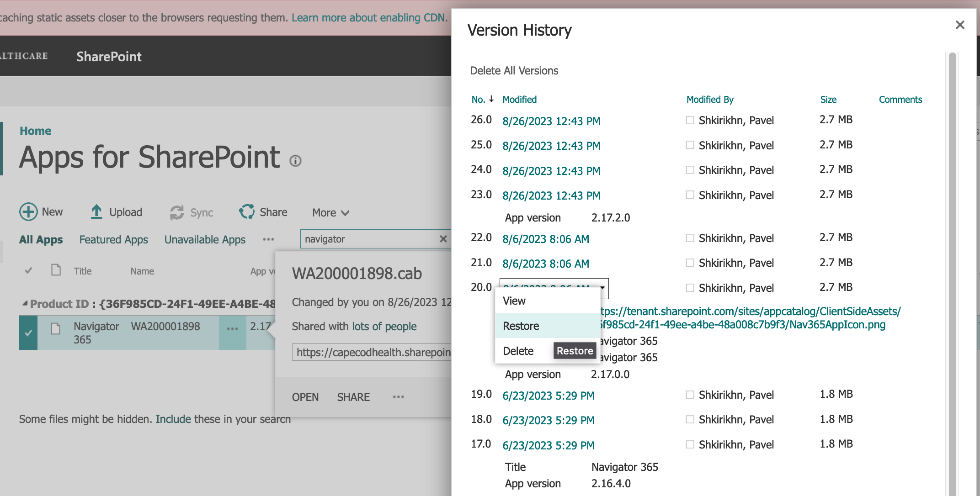Open version 17.0 date link
The width and height of the screenshot is (980, 496).
(549, 445)
